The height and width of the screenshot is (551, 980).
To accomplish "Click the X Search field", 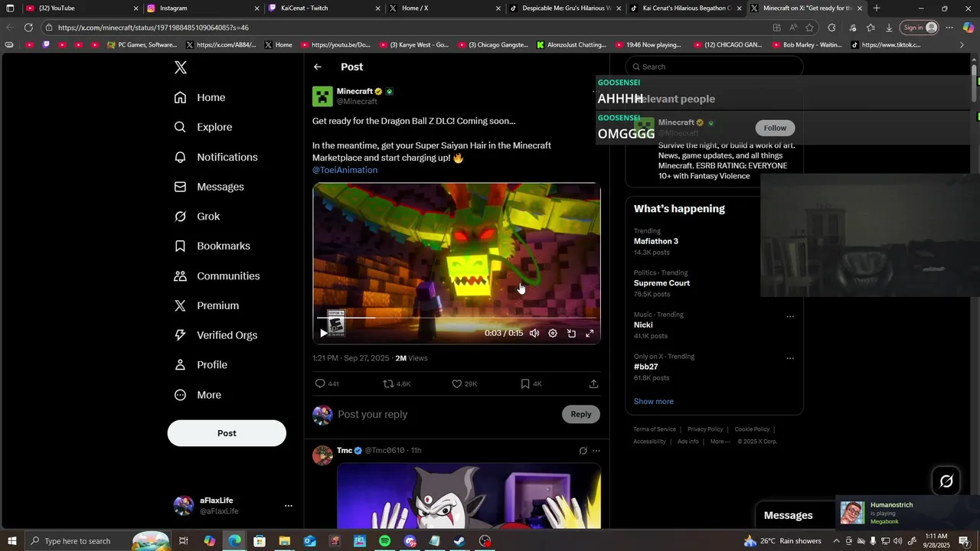I will click(x=714, y=67).
